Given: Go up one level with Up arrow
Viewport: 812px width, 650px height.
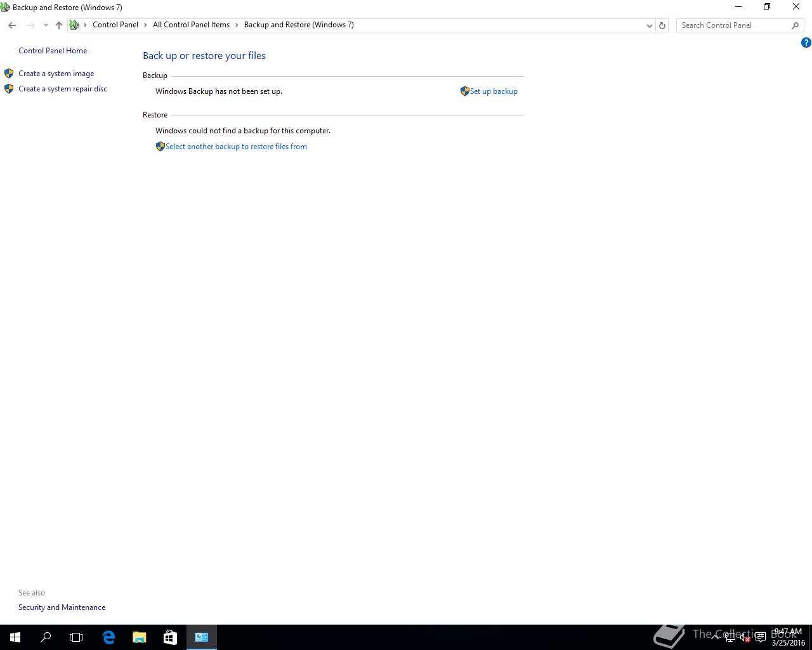Looking at the screenshot, I should (58, 25).
